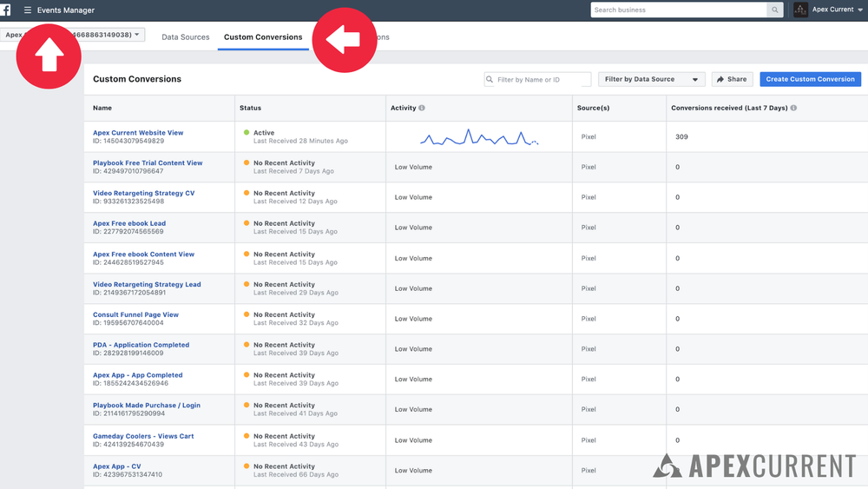Click 'Last Received 43 Days Ago' status text

pos(296,444)
